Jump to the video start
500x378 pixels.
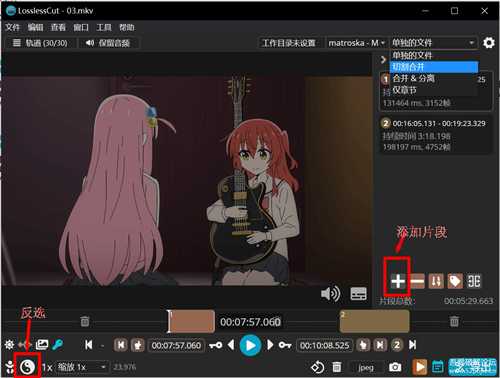pyautogui.click(x=89, y=345)
